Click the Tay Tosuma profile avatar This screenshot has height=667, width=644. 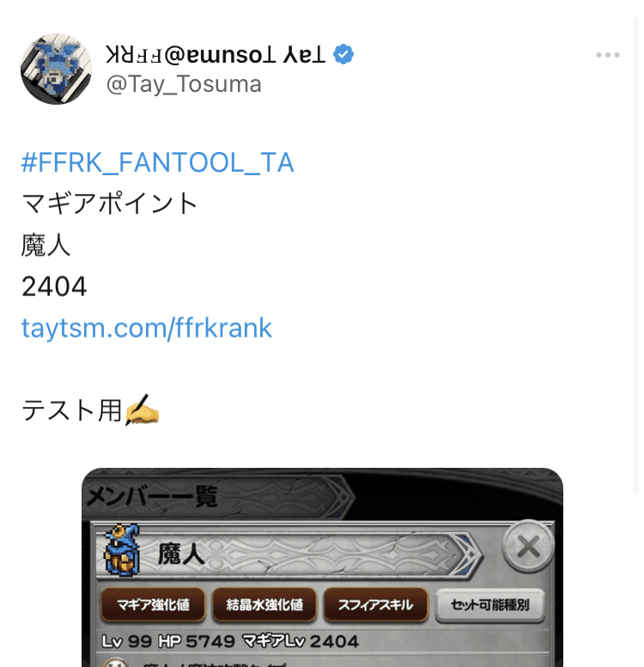tap(56, 69)
